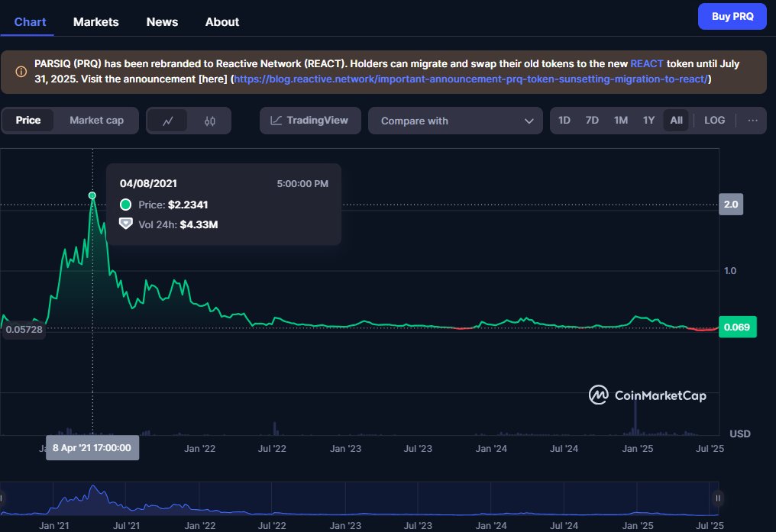
Task: Click the 04/08/2021 tooltip date
Action: point(148,183)
